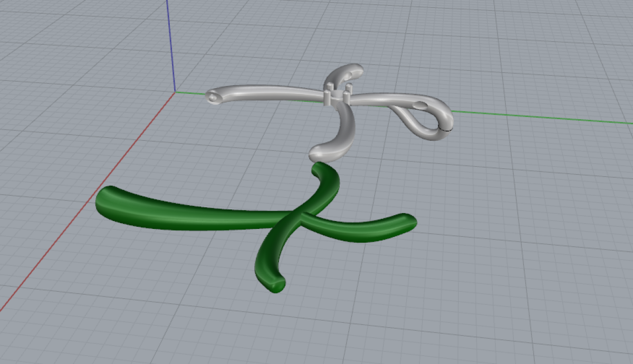This screenshot has height=364, width=633.
Task: Click the dark seam line on the gray loop
Action: (x=446, y=128)
